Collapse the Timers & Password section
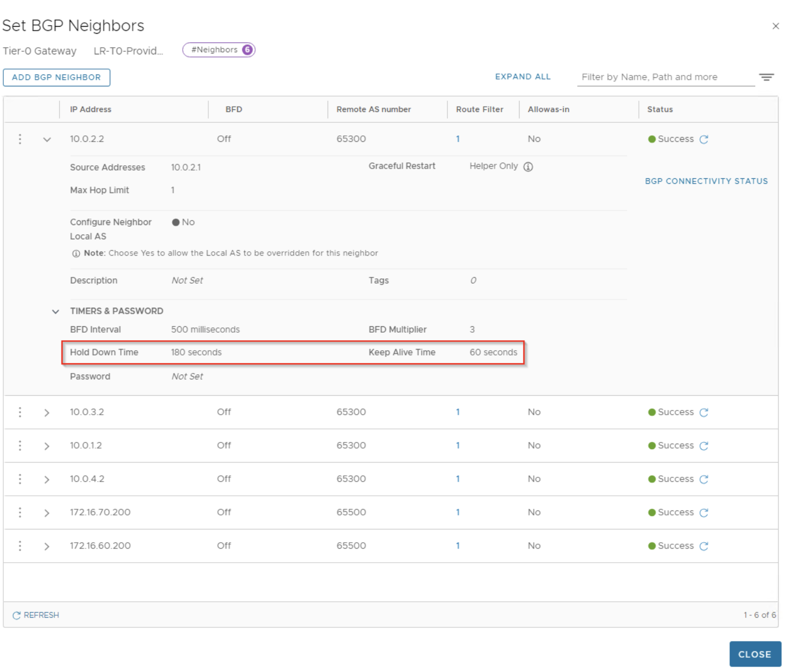This screenshot has height=672, width=790. click(55, 312)
